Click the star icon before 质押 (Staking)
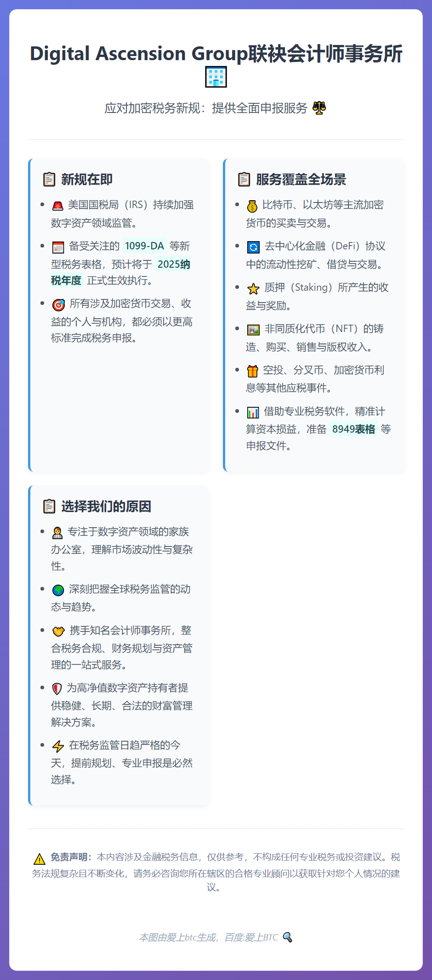 coord(253,288)
